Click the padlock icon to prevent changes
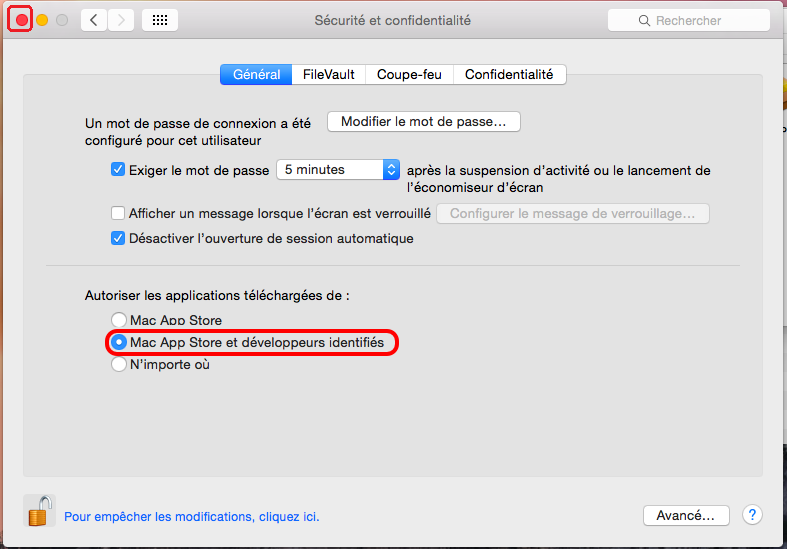This screenshot has height=549, width=787. coord(39,511)
